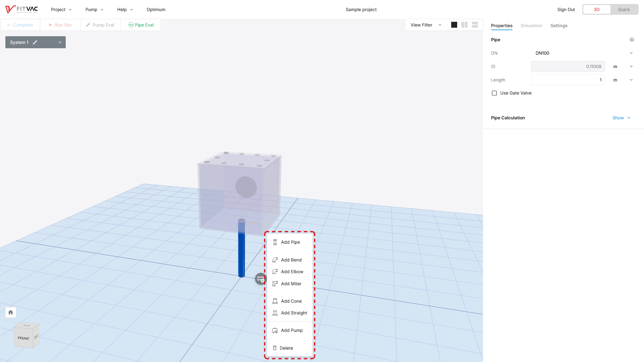This screenshot has width=644, height=362.
Task: Select the side-by-side split layout icon
Action: 465,25
